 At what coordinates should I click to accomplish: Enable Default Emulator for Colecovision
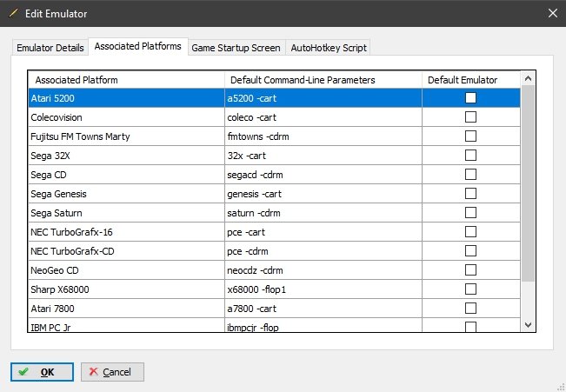point(470,117)
